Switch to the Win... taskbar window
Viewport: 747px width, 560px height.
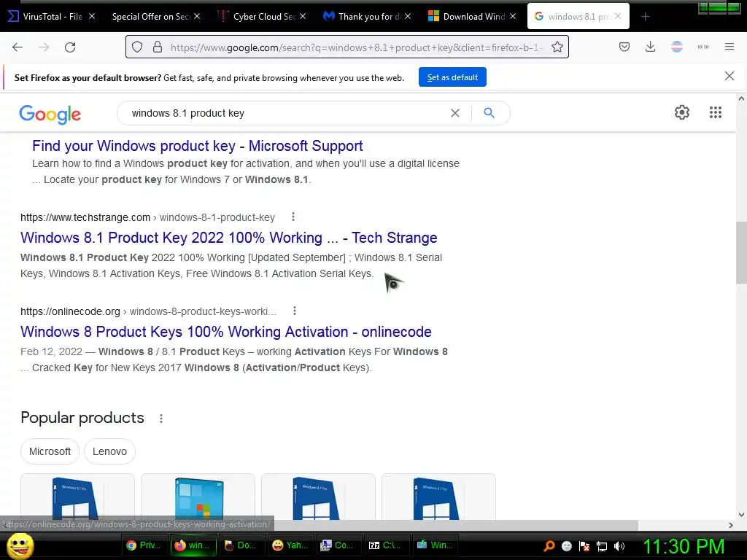tap(435, 545)
